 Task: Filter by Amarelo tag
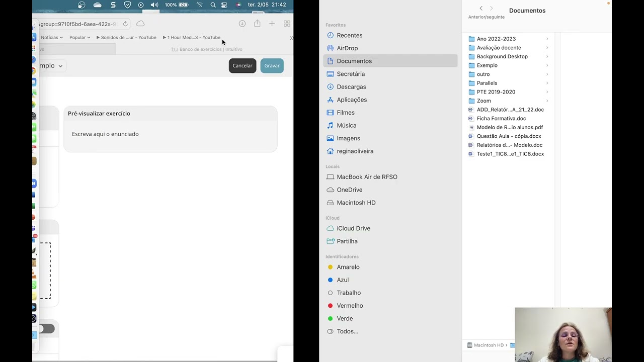tap(390, 267)
